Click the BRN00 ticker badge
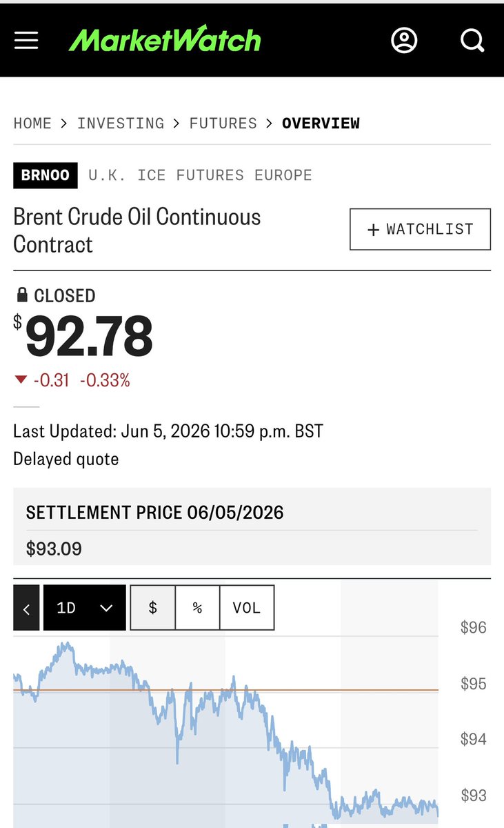The image size is (504, 828). [x=46, y=175]
